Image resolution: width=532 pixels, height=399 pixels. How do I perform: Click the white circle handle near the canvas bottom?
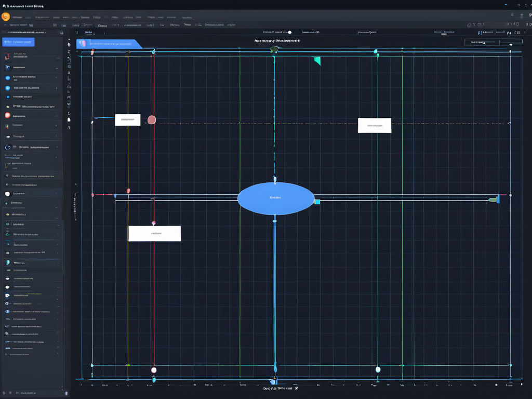(154, 370)
